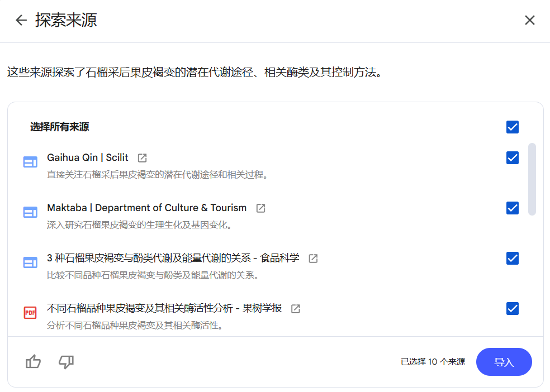Open Gaihua Qin | Scilit external link icon
The image size is (550, 392).
(142, 158)
